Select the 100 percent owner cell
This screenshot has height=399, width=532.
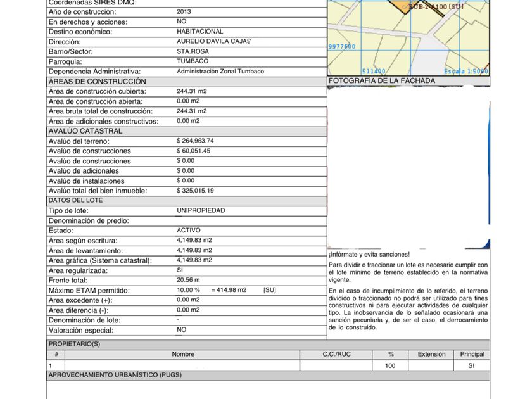click(390, 366)
